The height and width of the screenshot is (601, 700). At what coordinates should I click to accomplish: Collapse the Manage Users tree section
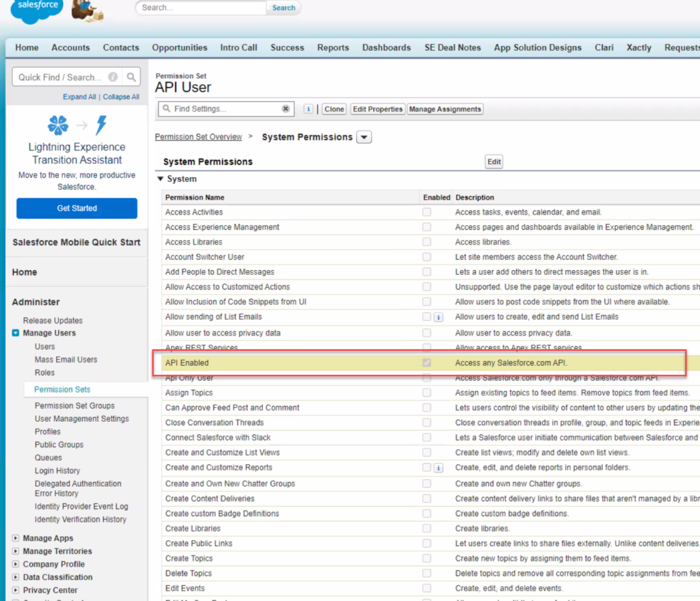pyautogui.click(x=16, y=333)
